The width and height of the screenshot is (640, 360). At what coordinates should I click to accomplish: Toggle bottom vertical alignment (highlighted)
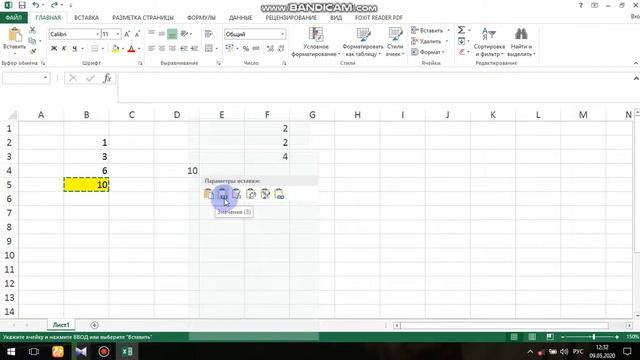(172, 34)
